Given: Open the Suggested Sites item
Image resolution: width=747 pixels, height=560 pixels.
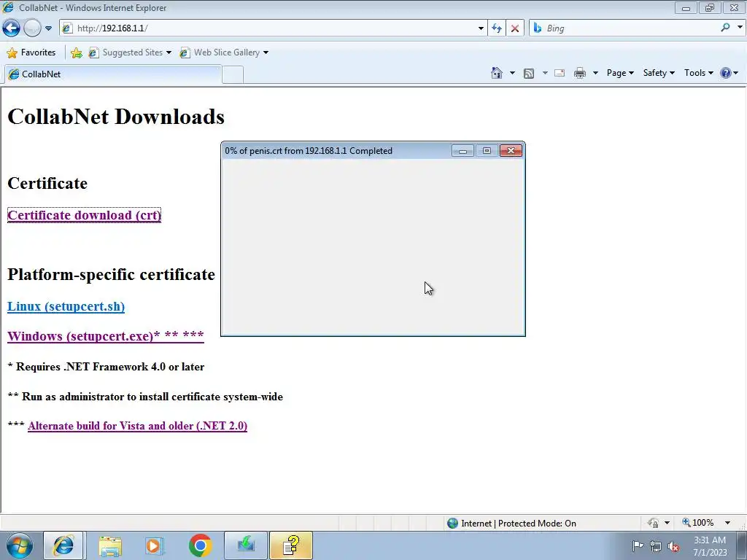Looking at the screenshot, I should click(x=130, y=52).
